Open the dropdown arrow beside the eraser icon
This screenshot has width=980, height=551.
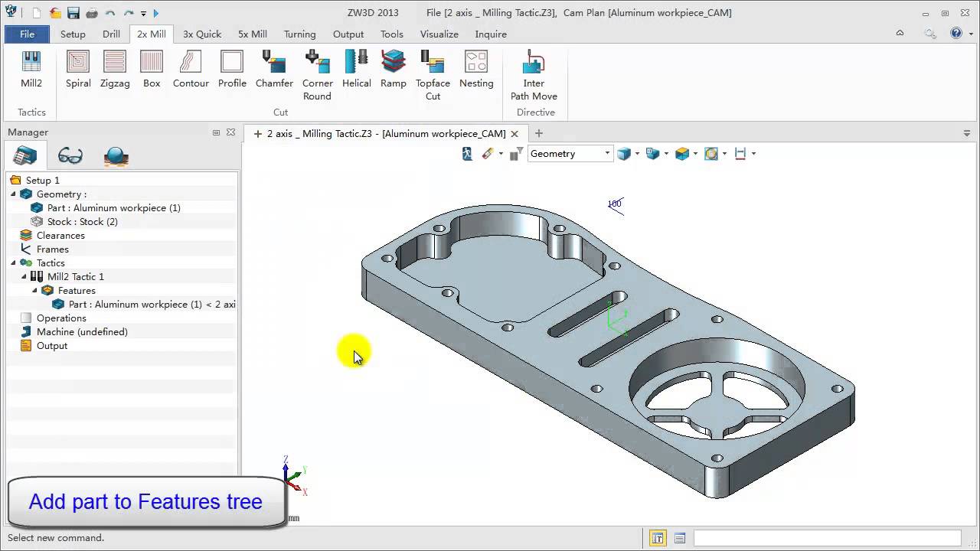tap(501, 154)
